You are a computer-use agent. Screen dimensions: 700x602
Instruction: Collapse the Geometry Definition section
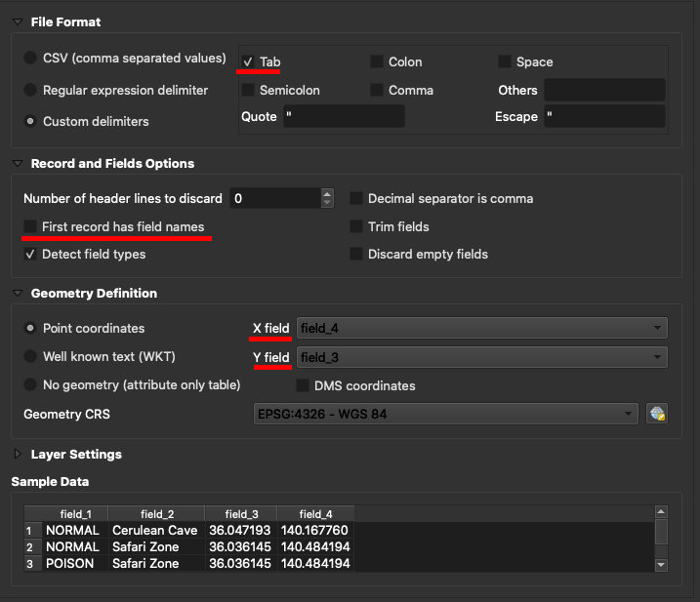(x=18, y=293)
